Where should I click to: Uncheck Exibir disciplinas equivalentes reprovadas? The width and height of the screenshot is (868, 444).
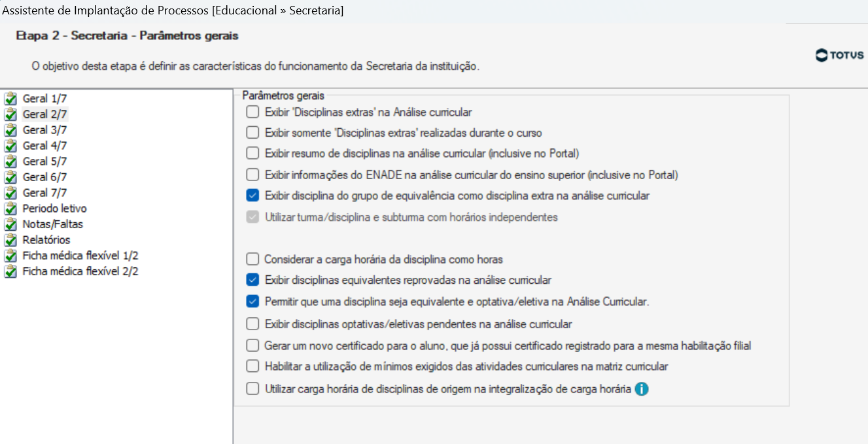[252, 280]
